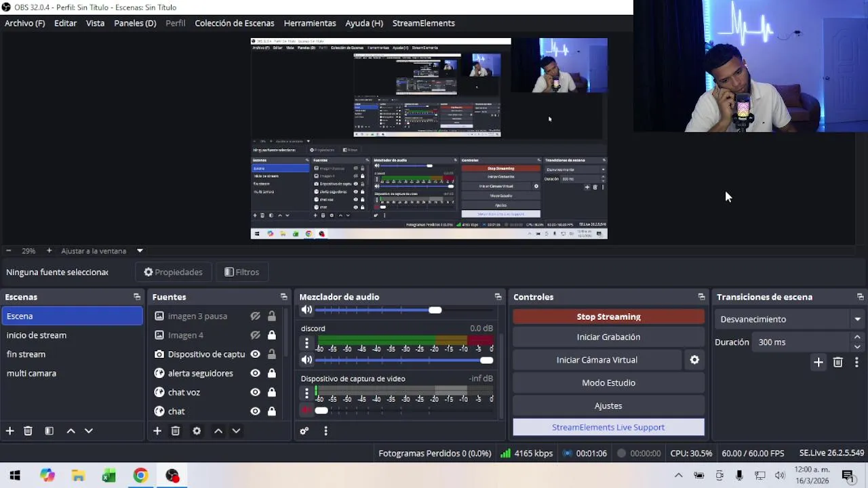Toggle lock on 'imagen 3 pausa' source

click(x=271, y=316)
